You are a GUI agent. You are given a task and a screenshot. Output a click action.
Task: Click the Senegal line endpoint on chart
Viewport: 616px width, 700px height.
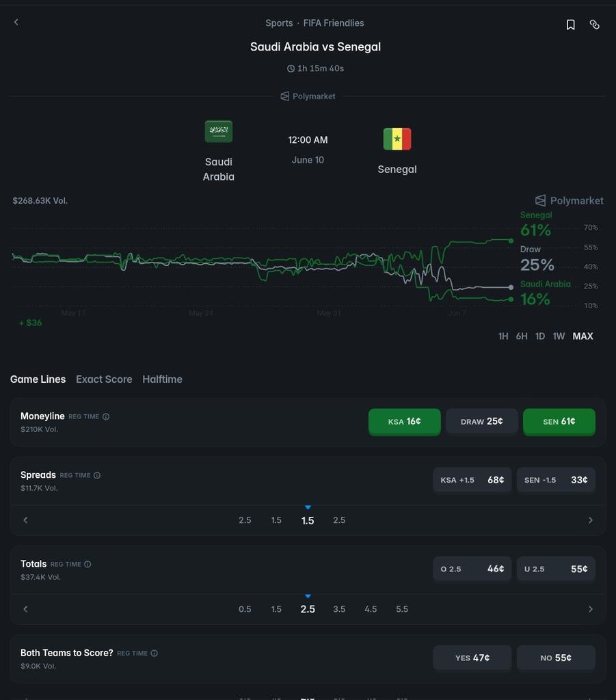point(511,241)
